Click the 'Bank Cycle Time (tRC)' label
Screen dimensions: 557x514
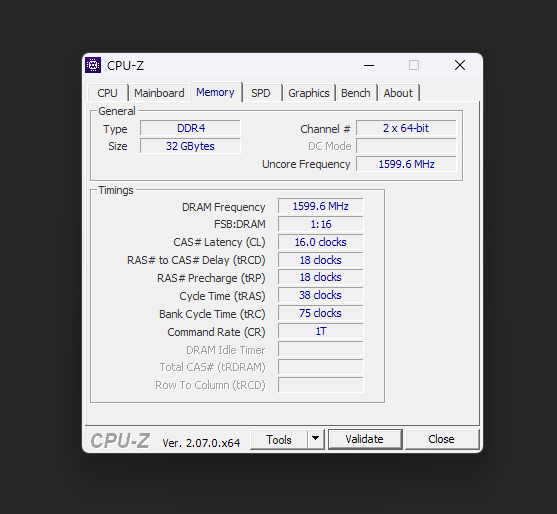coord(212,314)
